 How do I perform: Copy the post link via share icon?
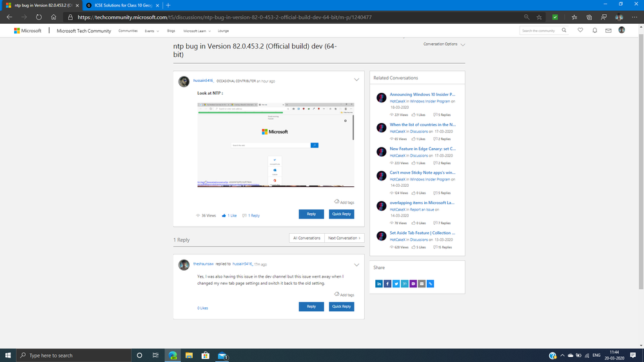click(431, 283)
